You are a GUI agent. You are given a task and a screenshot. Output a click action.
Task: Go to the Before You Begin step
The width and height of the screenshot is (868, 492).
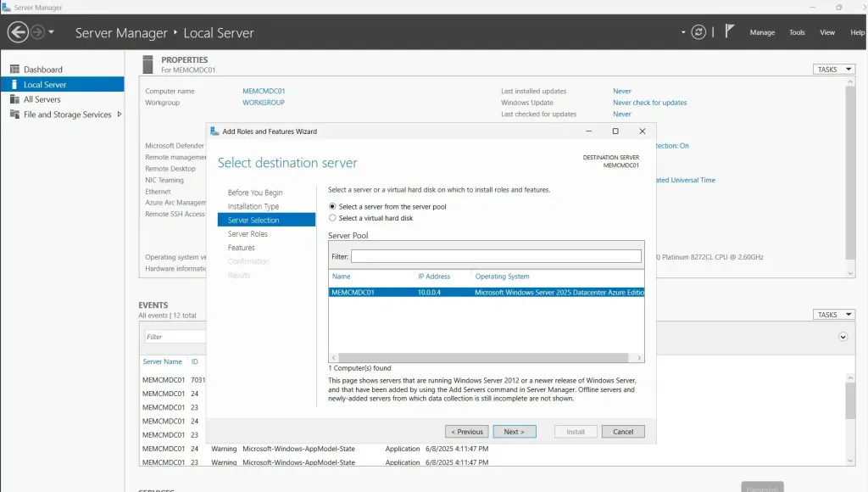pyautogui.click(x=254, y=193)
